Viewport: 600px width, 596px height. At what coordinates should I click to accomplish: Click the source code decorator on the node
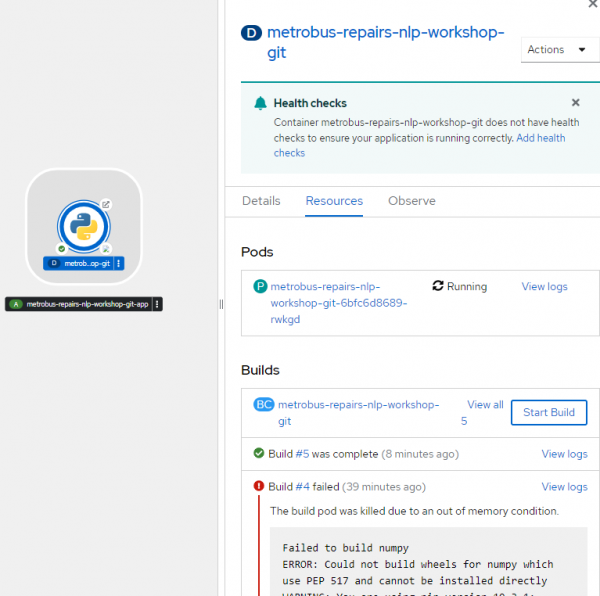click(x=106, y=248)
